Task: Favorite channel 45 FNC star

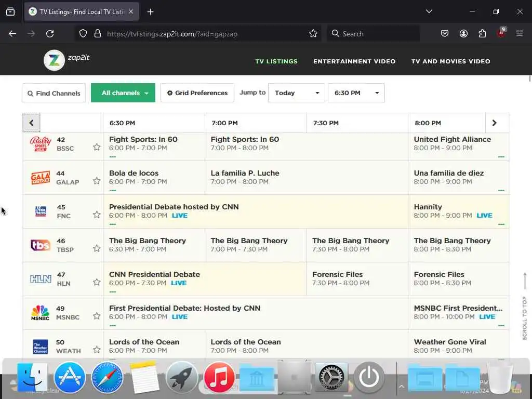Action: click(97, 215)
